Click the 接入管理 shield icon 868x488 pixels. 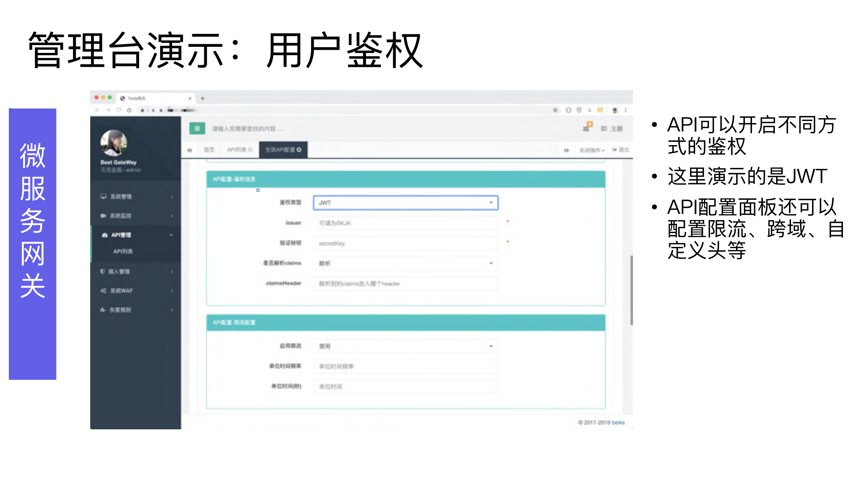point(102,271)
